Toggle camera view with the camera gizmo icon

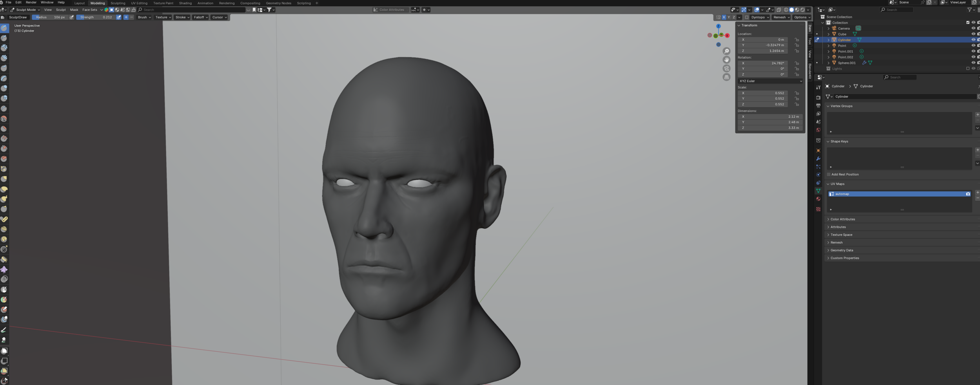pyautogui.click(x=726, y=69)
